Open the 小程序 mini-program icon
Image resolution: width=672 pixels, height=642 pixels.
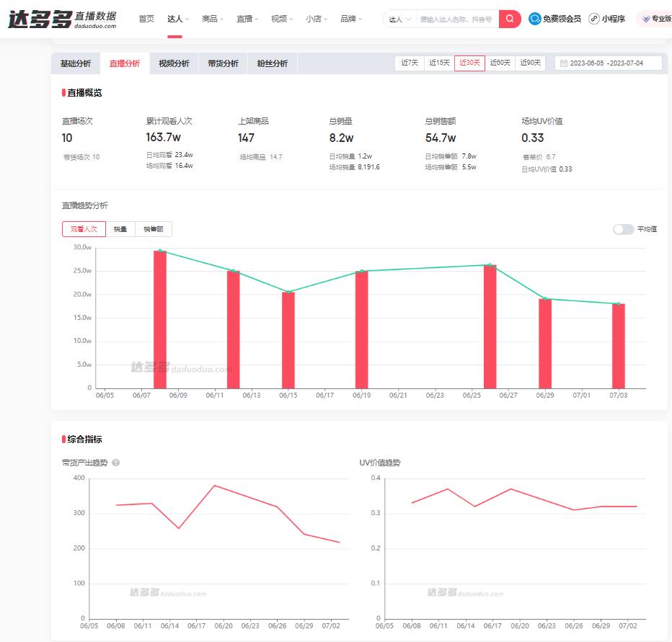point(594,19)
